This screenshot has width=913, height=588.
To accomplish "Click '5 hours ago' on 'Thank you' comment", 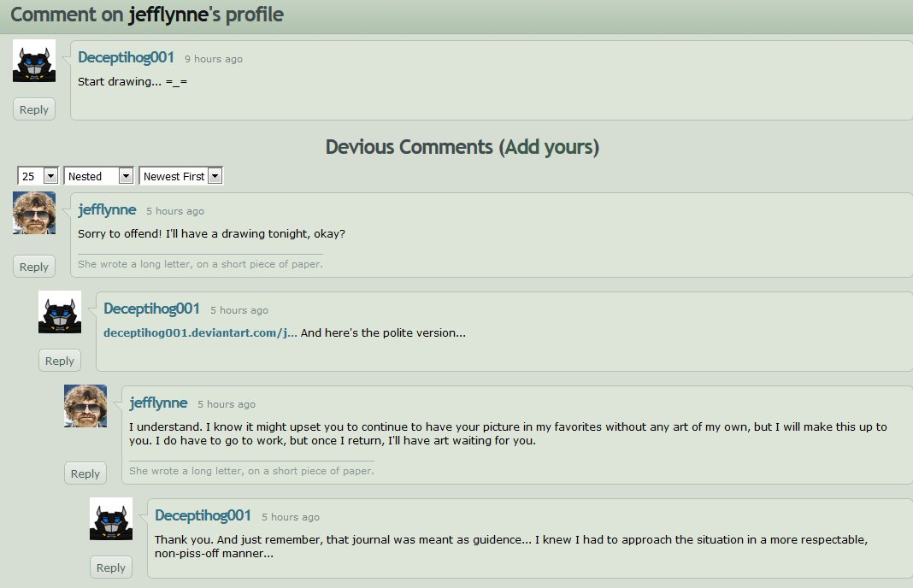I will click(x=291, y=517).
